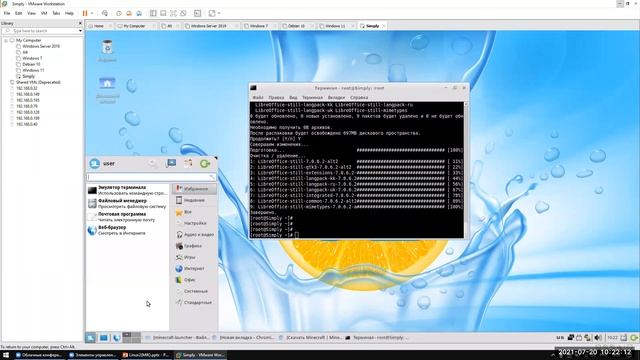This screenshot has height=360, width=640.
Task: Click the green logout icon in the start menu
Action: coord(205,164)
